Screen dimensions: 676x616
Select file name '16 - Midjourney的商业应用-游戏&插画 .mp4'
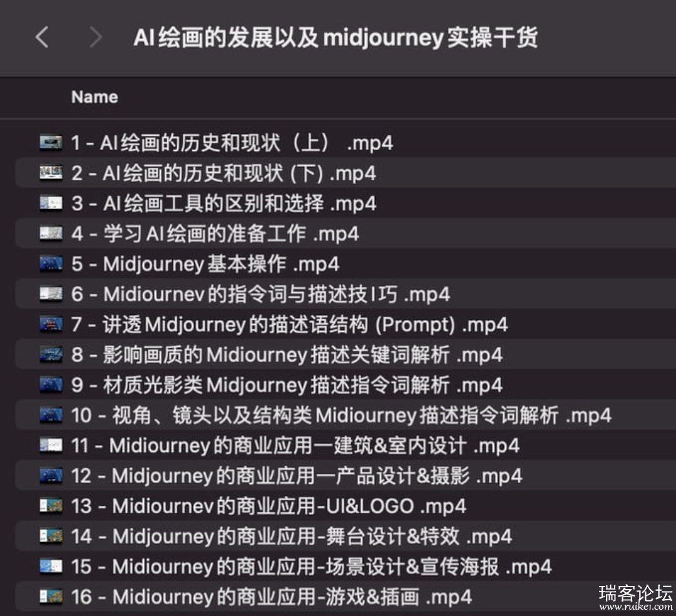coord(272,597)
